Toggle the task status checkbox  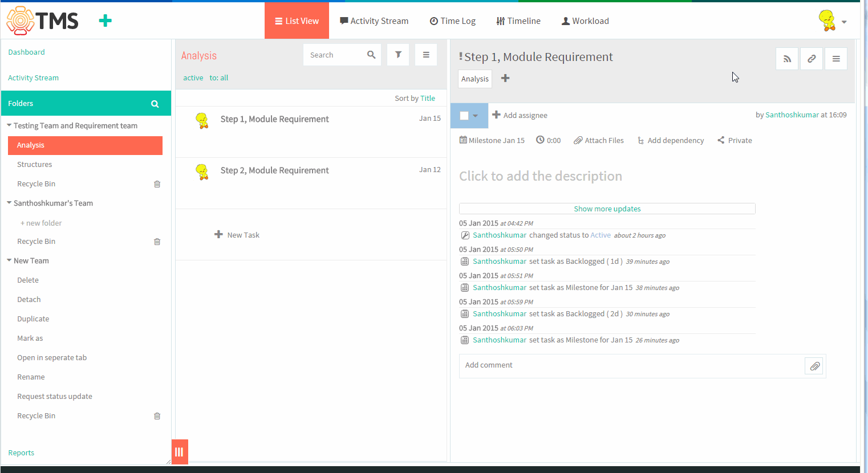point(464,116)
